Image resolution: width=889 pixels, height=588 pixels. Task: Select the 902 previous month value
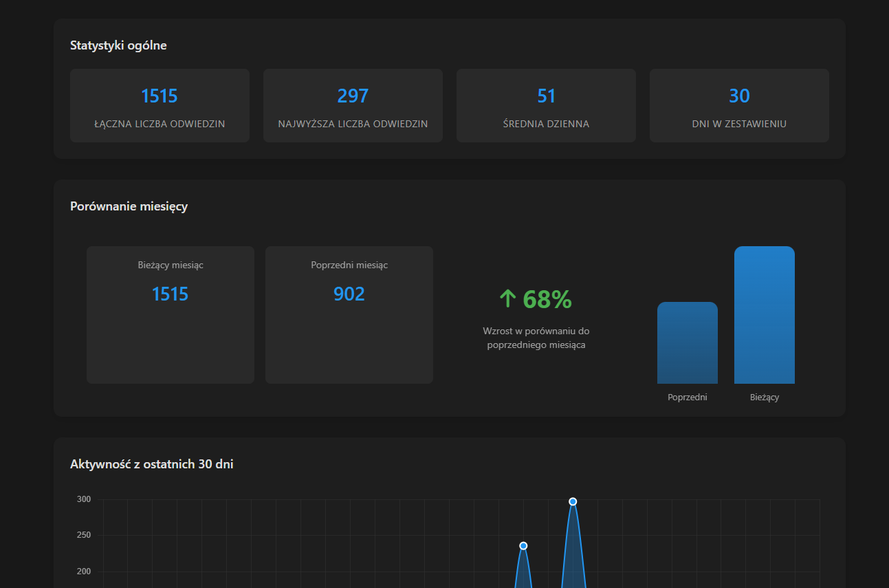pos(349,294)
